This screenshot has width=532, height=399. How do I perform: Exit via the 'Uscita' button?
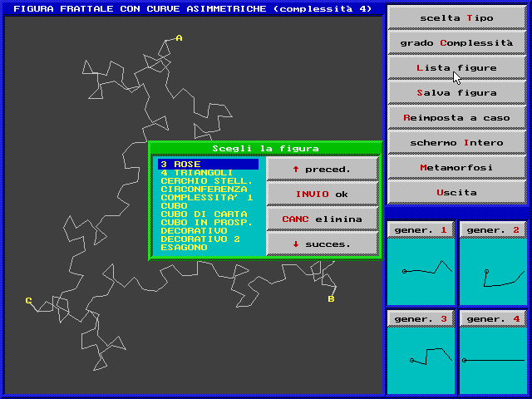coord(456,192)
